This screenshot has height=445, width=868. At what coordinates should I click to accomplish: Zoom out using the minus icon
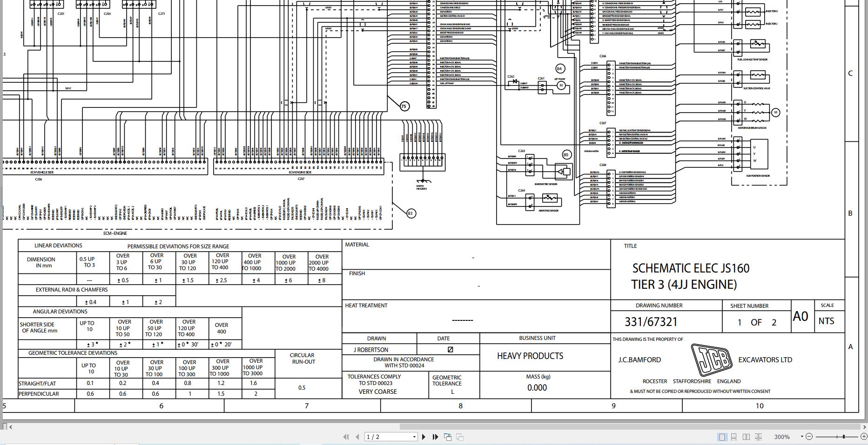809,437
